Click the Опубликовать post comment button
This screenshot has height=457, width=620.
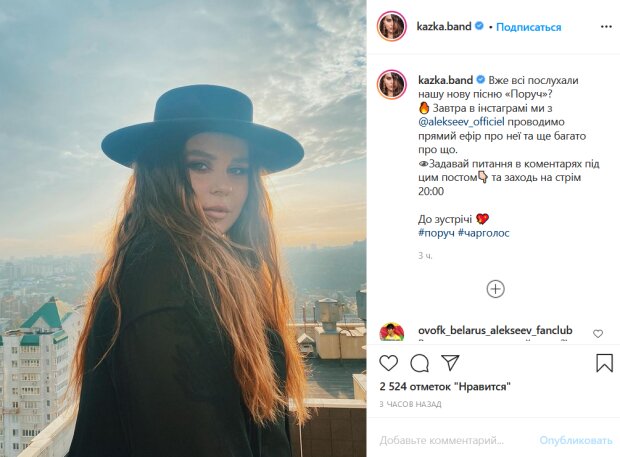point(575,440)
